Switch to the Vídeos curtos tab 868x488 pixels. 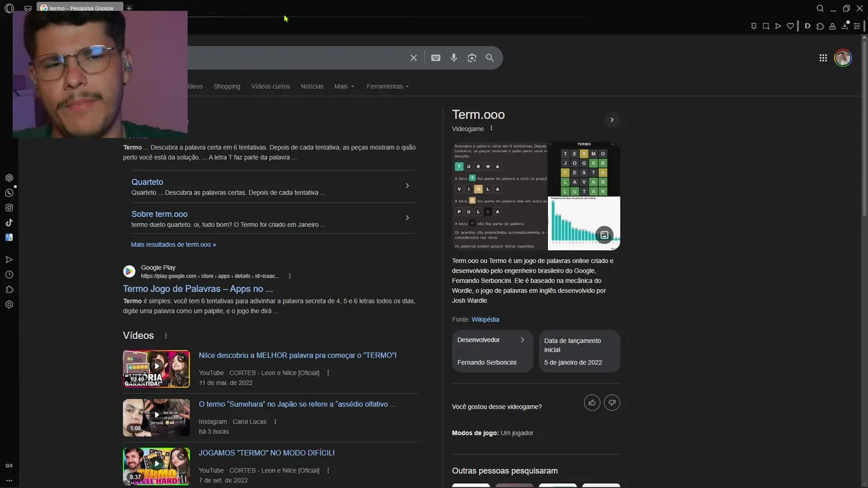pyautogui.click(x=271, y=86)
